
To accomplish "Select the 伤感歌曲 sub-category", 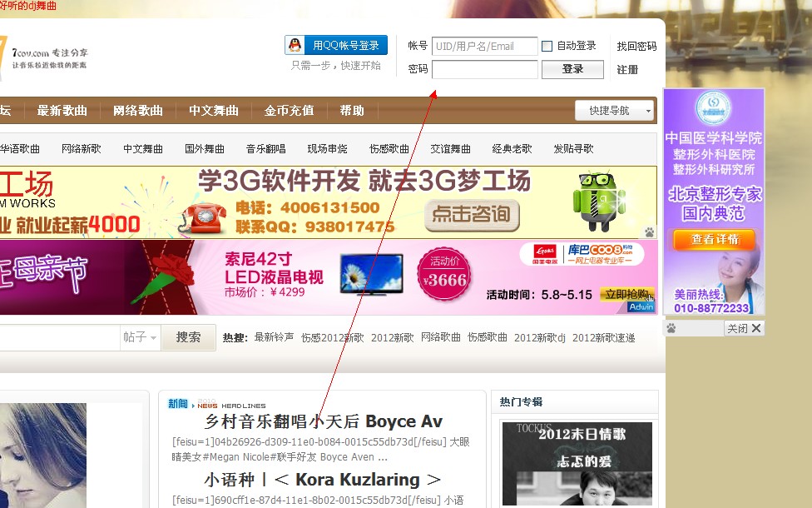I will (x=389, y=149).
